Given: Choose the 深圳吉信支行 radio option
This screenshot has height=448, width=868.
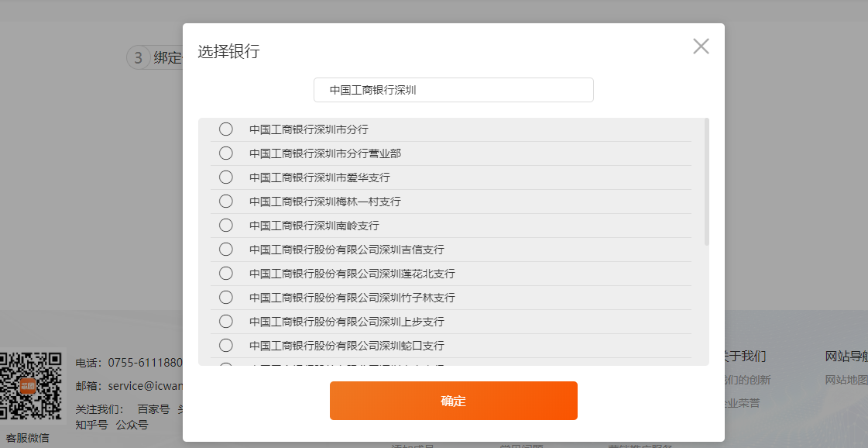Looking at the screenshot, I should pos(226,250).
